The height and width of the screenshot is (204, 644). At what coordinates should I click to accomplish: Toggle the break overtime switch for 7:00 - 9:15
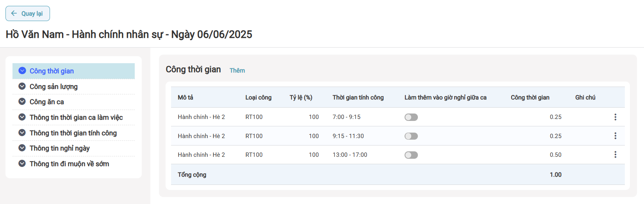click(411, 117)
